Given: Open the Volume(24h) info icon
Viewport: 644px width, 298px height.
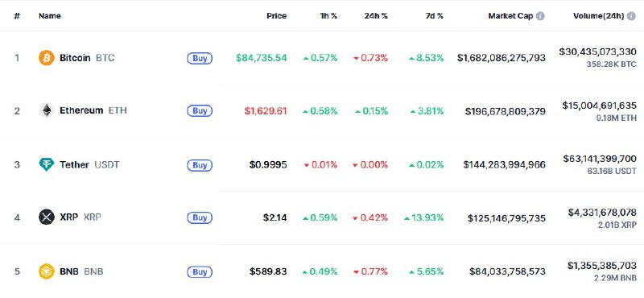Looking at the screenshot, I should 631,16.
